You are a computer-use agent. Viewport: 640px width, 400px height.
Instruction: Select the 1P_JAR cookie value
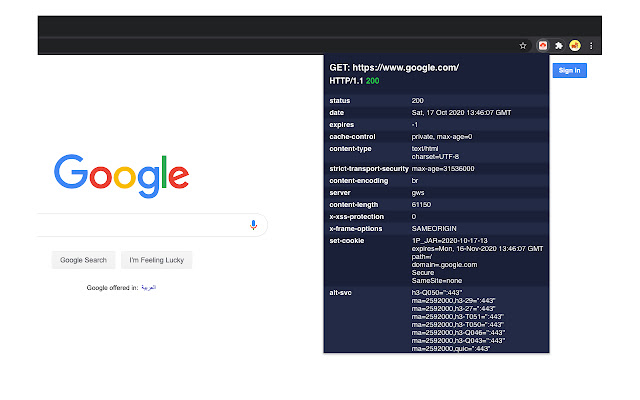tap(449, 241)
